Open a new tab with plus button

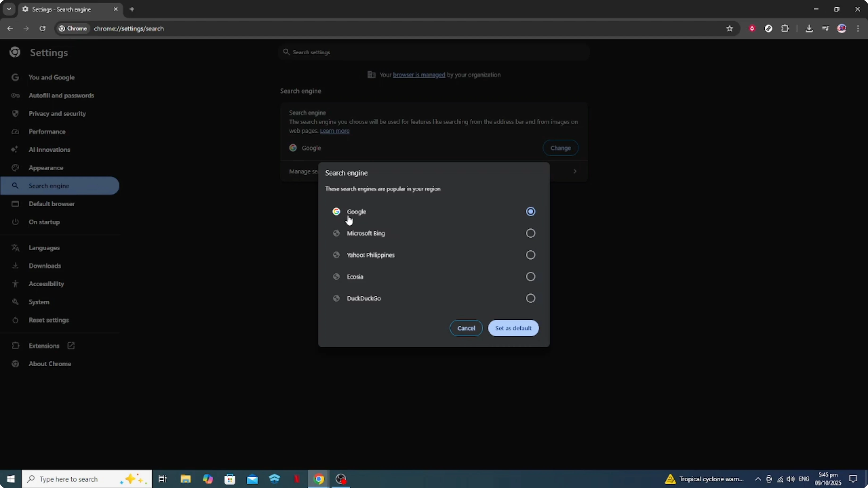pos(132,9)
